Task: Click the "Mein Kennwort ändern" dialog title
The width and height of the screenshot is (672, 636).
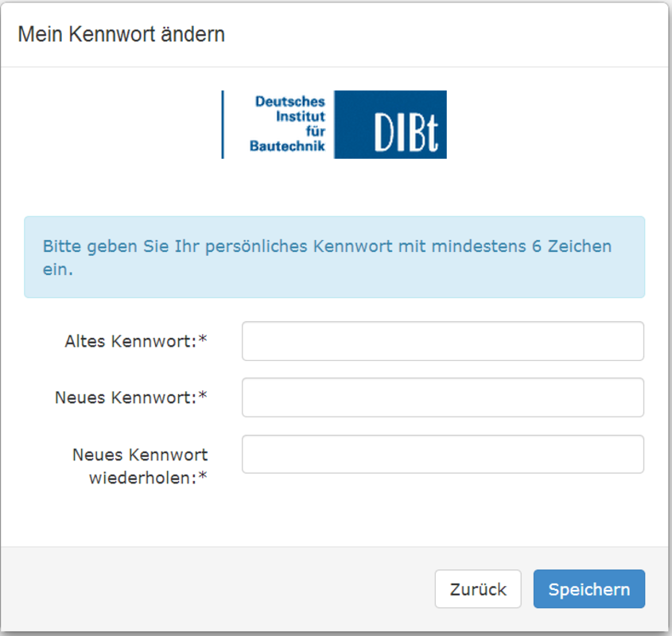Action: tap(121, 34)
